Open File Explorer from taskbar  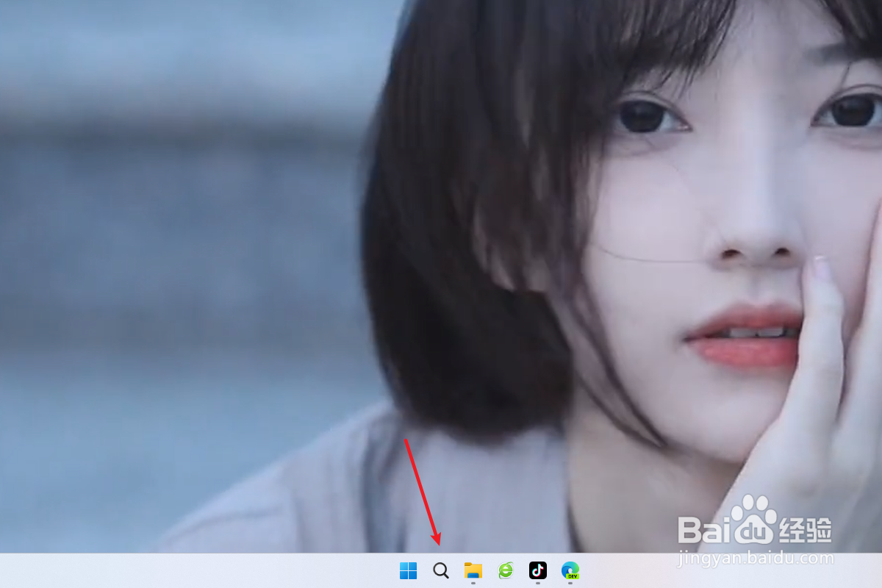[x=473, y=570]
